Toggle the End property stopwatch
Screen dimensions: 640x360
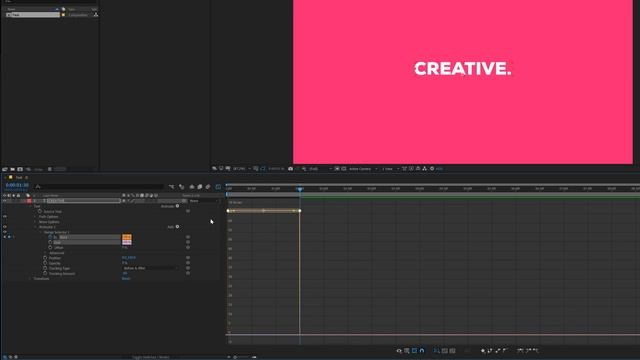pyautogui.click(x=50, y=242)
